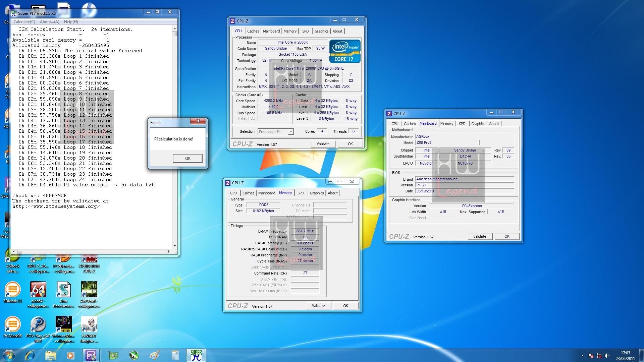Image resolution: width=644 pixels, height=362 pixels.
Task: Launch Internet Explorer from the taskbar
Action: pos(30,355)
